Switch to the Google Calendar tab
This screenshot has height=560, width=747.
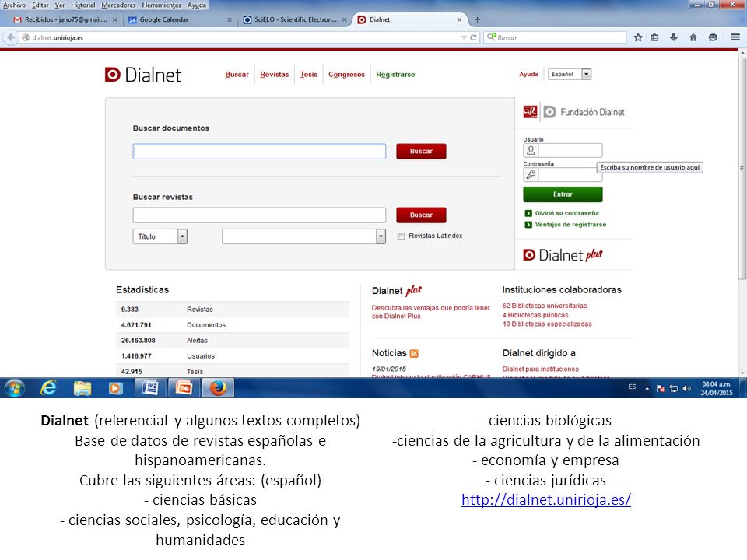pyautogui.click(x=179, y=19)
